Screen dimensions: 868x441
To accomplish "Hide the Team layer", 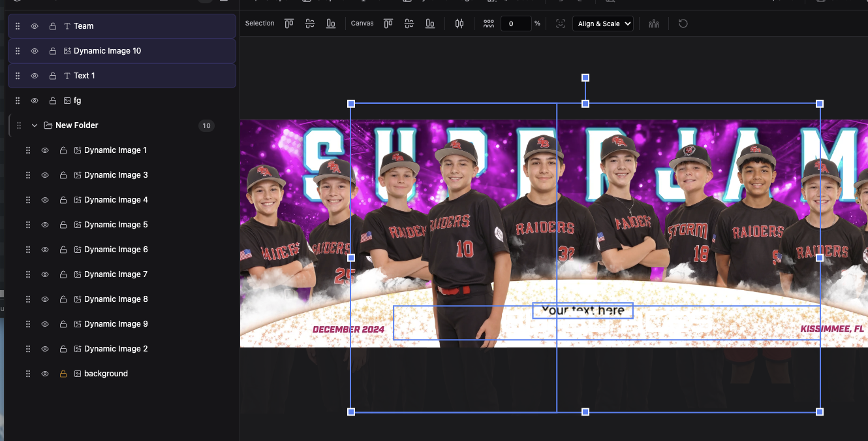I will [35, 26].
